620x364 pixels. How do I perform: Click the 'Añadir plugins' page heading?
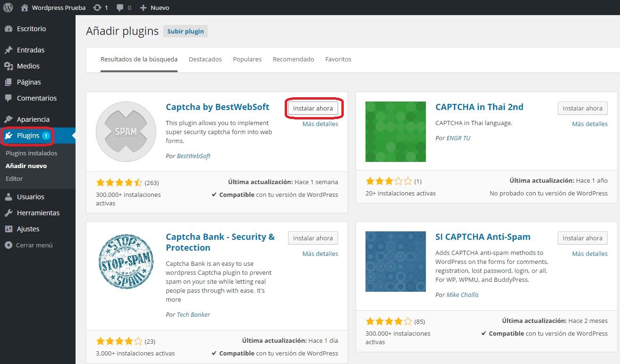point(122,31)
